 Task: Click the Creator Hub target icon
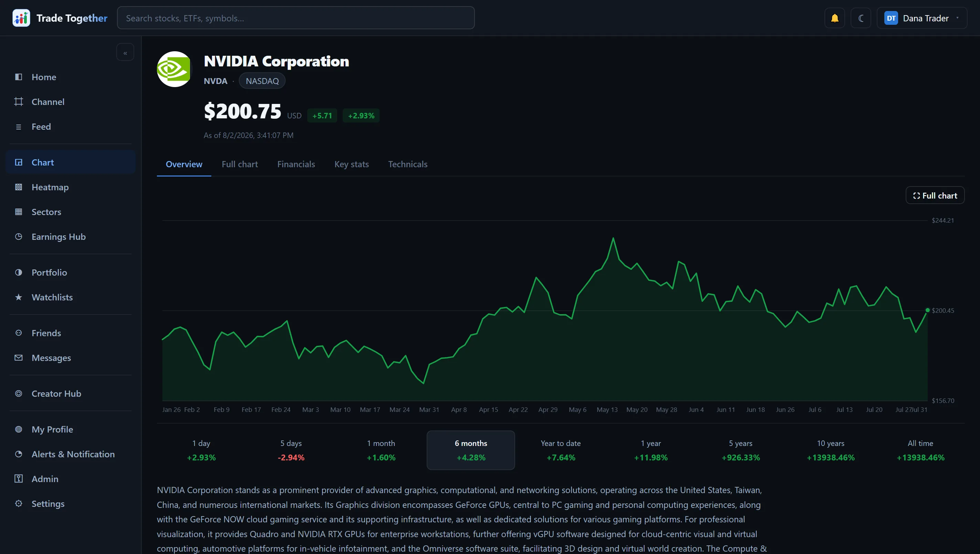[x=18, y=393]
